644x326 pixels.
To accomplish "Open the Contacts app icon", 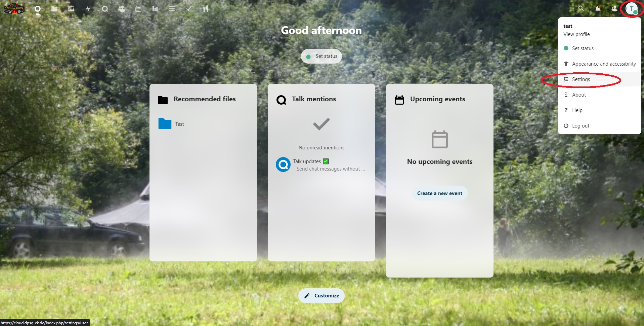I will coord(122,9).
